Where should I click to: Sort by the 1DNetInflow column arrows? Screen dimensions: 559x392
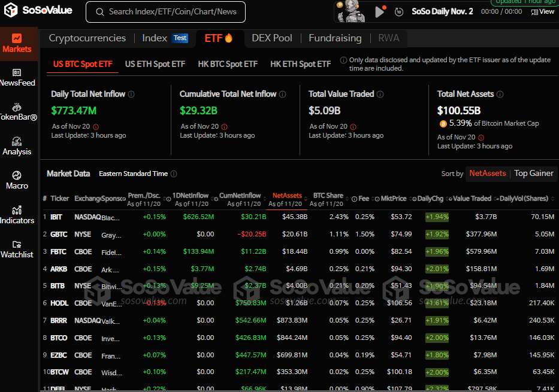coord(213,199)
